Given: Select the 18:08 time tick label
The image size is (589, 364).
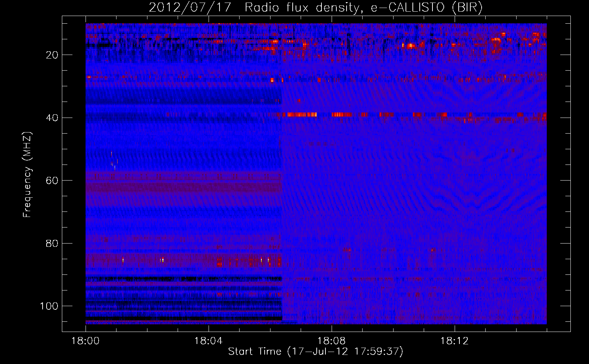Looking at the screenshot, I should click(332, 341).
